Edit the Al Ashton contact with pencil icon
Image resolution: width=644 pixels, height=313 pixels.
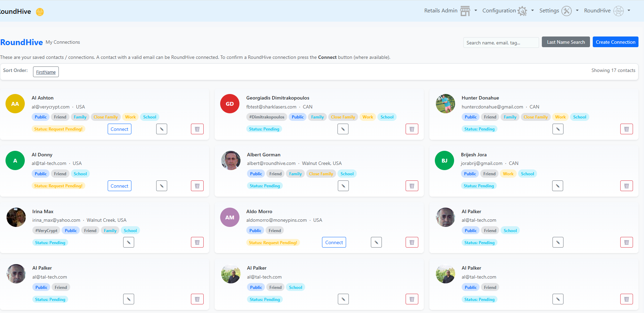(162, 129)
